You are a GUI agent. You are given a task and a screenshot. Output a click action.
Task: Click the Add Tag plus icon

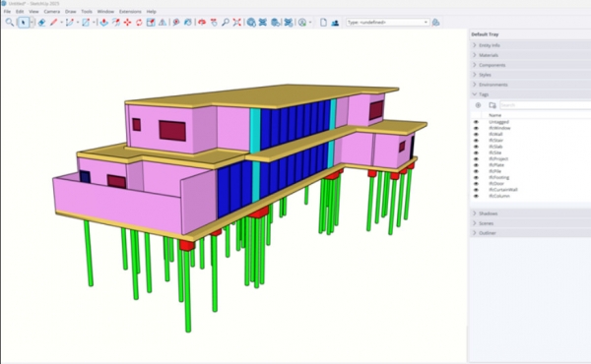478,105
